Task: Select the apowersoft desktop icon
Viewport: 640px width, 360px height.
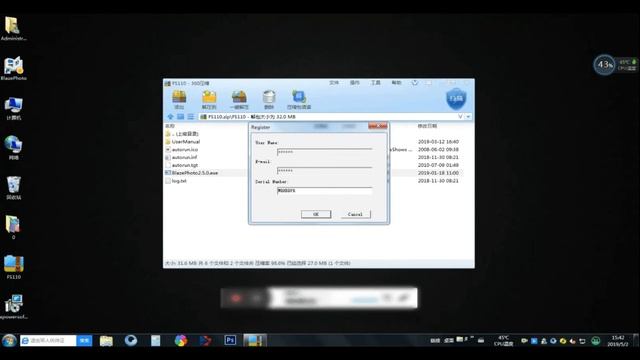Action: pos(13,307)
